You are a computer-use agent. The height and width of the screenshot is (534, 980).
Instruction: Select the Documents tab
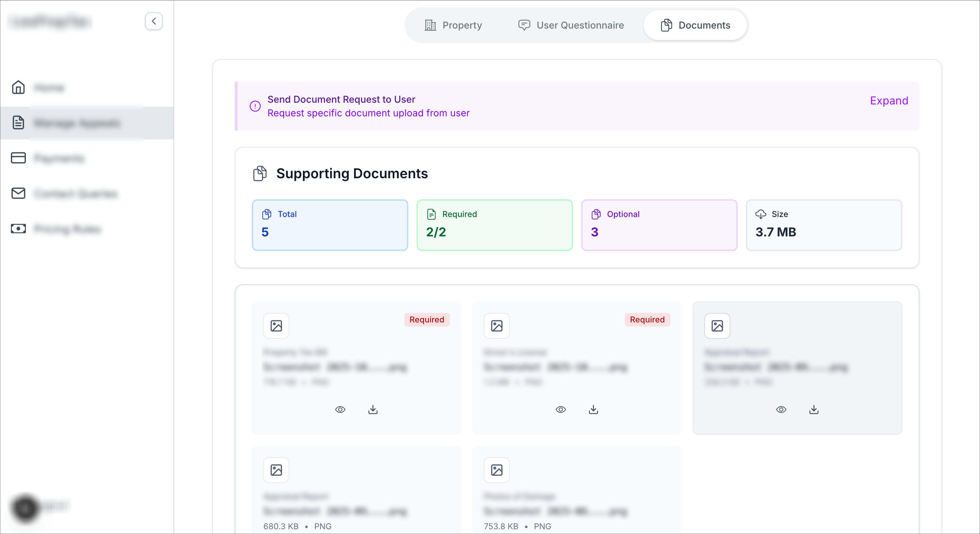[695, 25]
